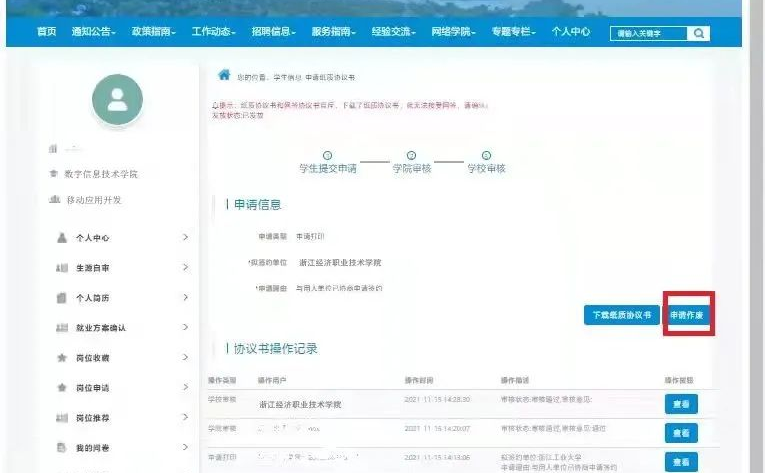Screen dimensions: 765x473
Task: Click the home icon in the breadcrumb
Action: click(224, 75)
